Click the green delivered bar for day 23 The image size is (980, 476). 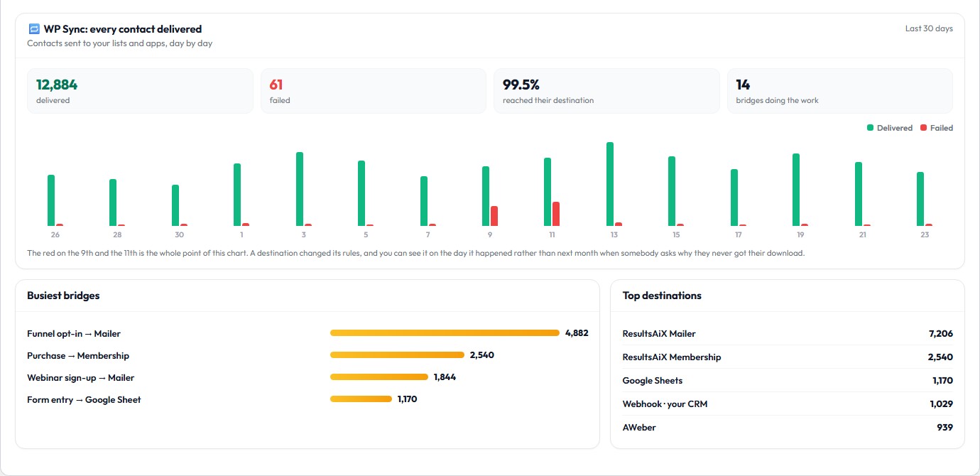(920, 199)
